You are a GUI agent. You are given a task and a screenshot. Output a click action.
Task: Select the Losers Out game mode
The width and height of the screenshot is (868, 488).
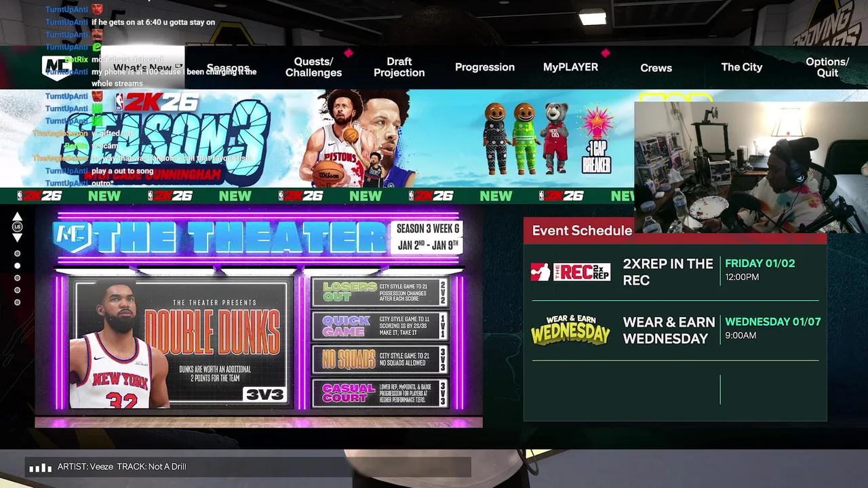coord(380,292)
